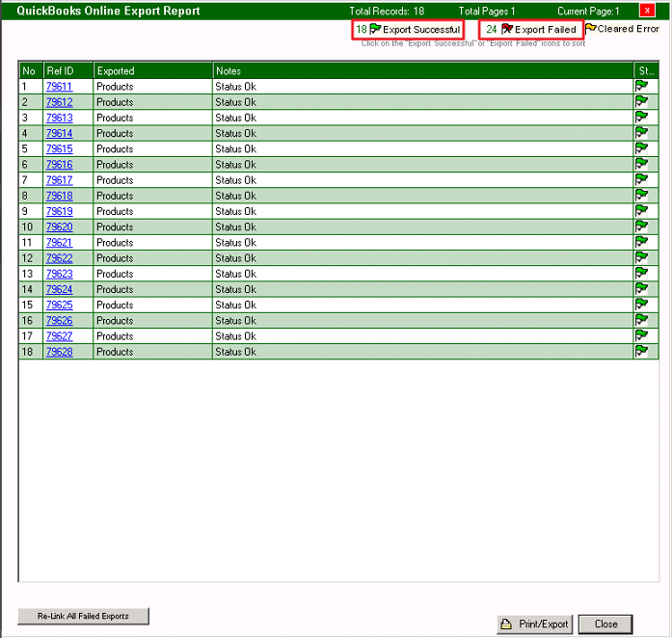Click the green status flag for Ref ID 79626
The height and width of the screenshot is (638, 672).
[x=641, y=320]
